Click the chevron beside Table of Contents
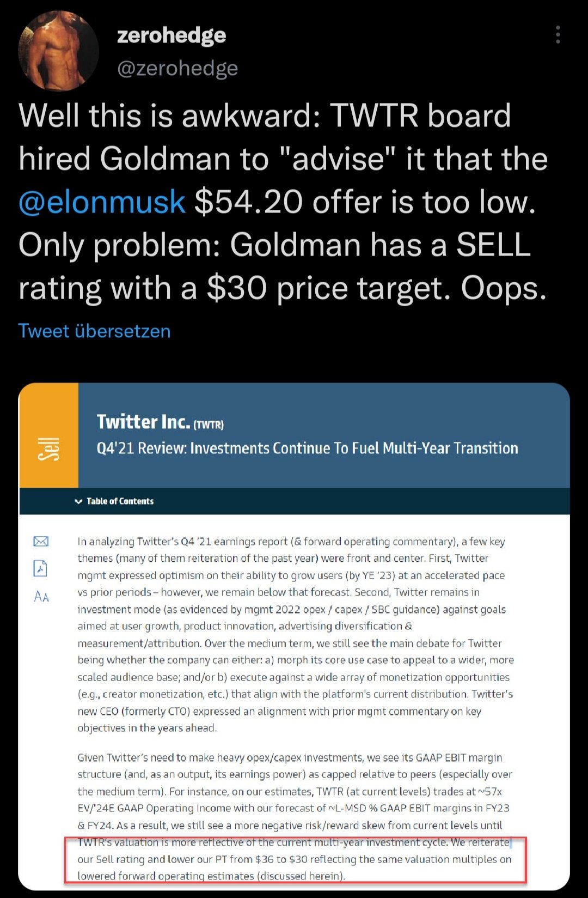This screenshot has width=588, height=898. pos(78,501)
